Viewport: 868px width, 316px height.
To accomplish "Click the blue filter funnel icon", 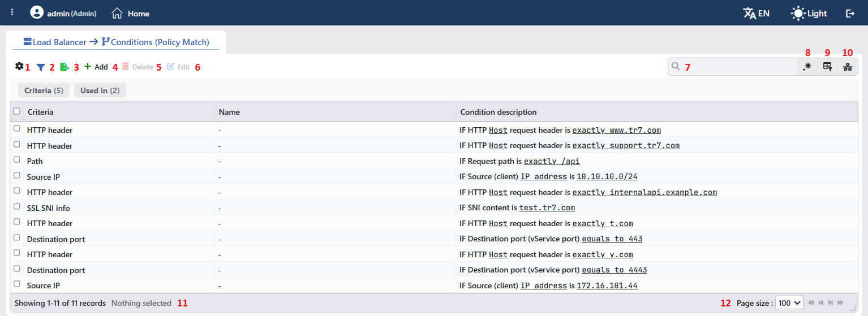I will (x=41, y=67).
